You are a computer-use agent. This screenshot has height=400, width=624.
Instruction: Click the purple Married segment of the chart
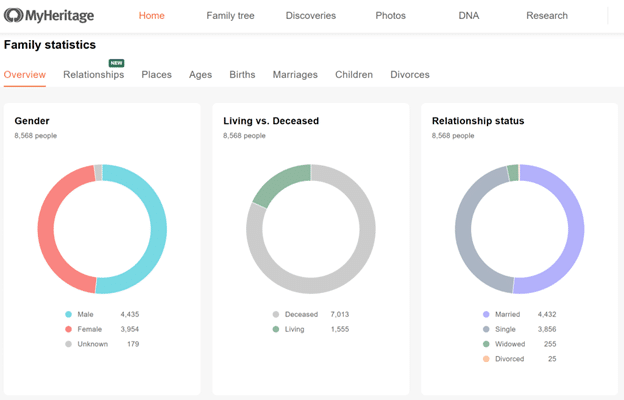(576, 229)
